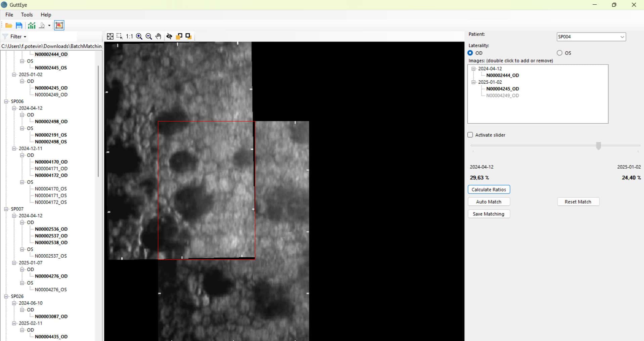The image size is (644, 341).
Task: Select N00002536_OD in the file tree
Action: [x=51, y=229]
